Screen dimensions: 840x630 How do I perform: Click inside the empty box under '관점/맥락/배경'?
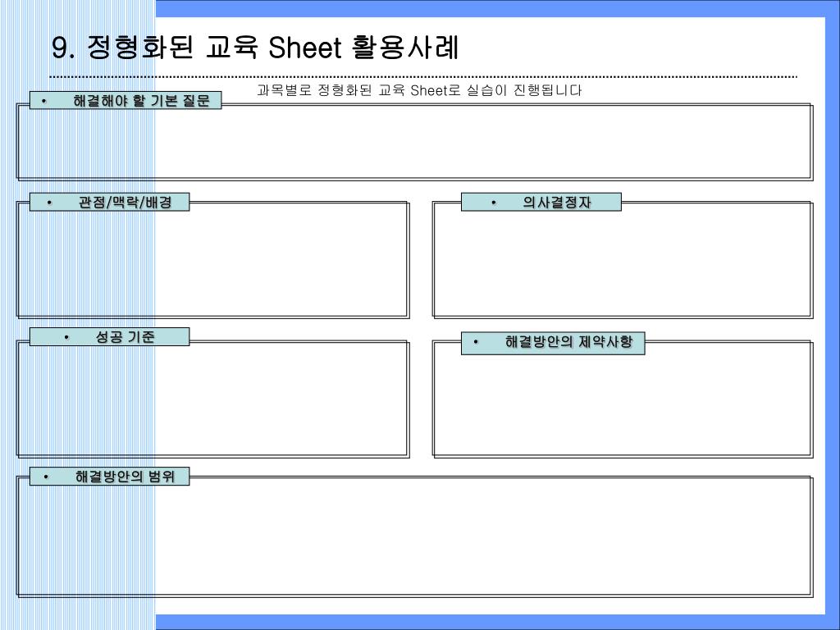coord(213,260)
